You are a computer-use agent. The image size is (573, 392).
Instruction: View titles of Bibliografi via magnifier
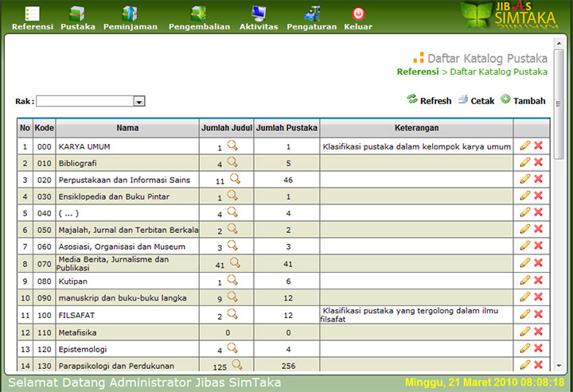click(x=232, y=161)
